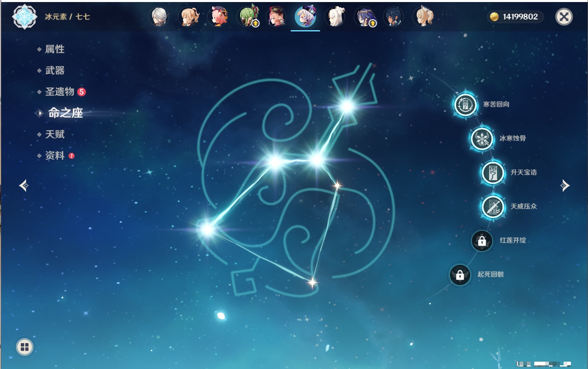Image resolution: width=588 pixels, height=369 pixels.
Task: Select blonde Traveler avatar at row end
Action: 423,17
